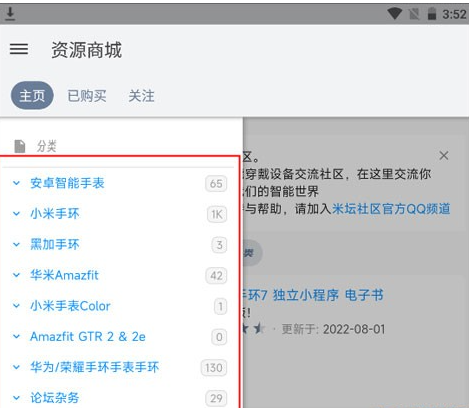Tap the battery status icon
This screenshot has height=408, width=469.
tap(432, 14)
